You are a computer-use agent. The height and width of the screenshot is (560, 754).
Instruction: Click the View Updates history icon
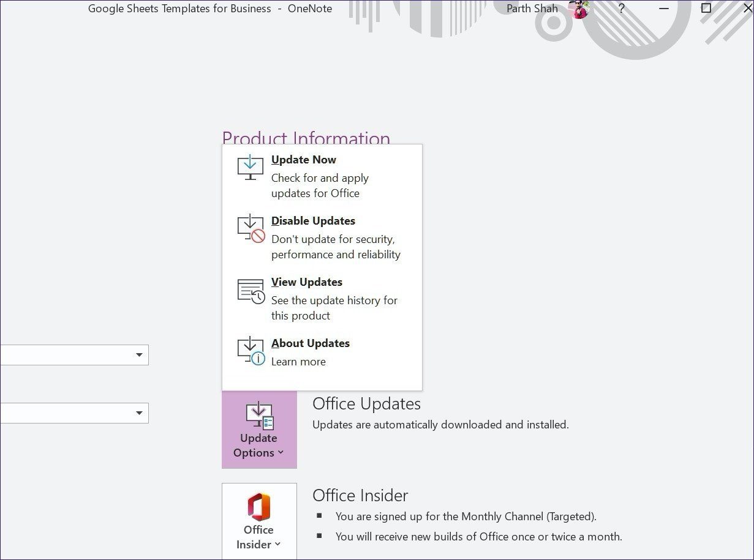click(251, 291)
